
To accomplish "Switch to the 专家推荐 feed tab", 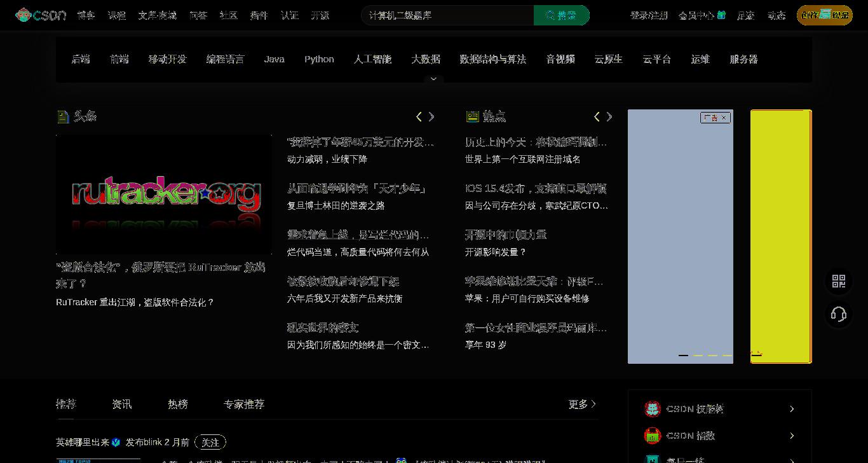I will (x=244, y=404).
